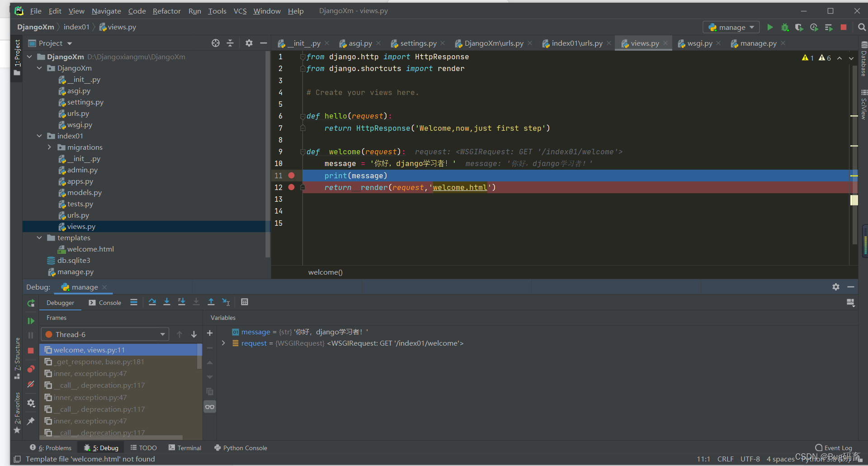Open the Terminal tool window
Viewport: 868px width, 466px height.
click(185, 448)
